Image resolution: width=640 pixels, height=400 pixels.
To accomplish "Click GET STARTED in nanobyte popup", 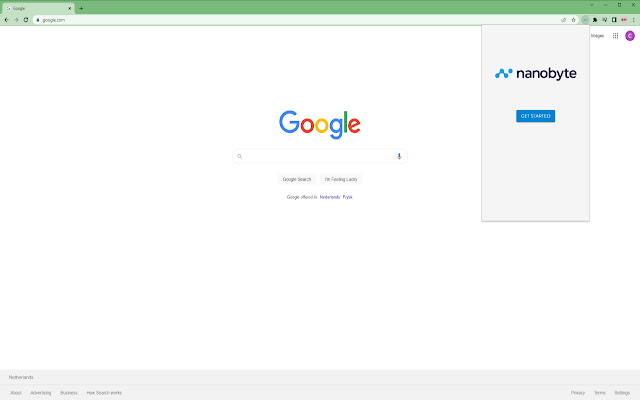I will 535,116.
